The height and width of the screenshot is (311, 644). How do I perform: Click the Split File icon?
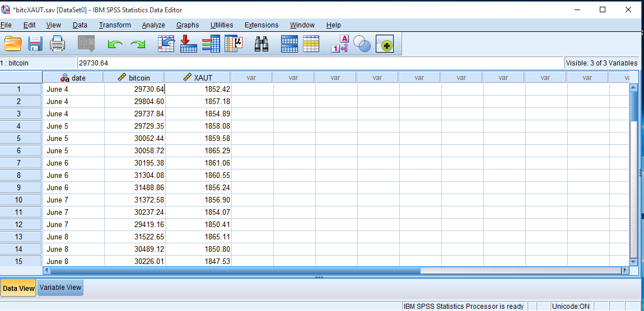289,44
